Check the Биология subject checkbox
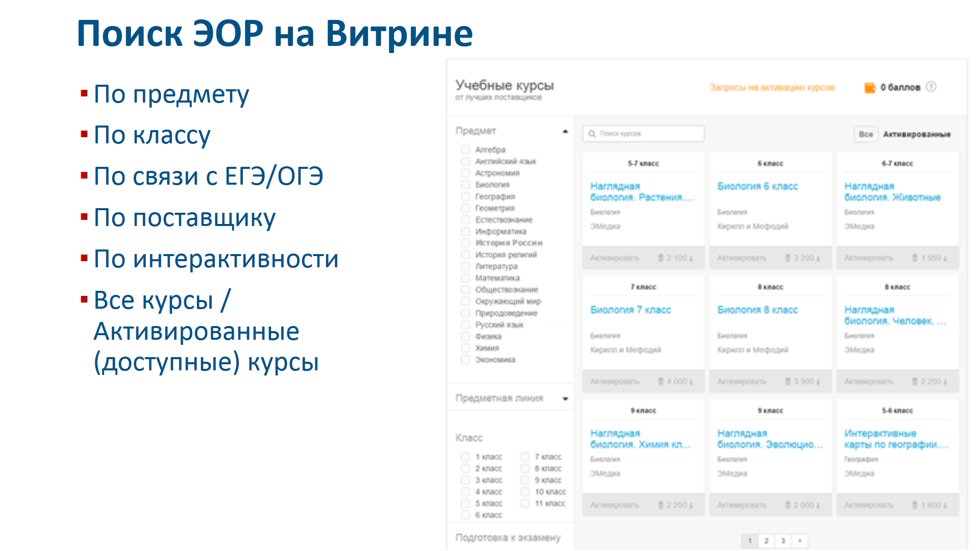 click(x=465, y=185)
